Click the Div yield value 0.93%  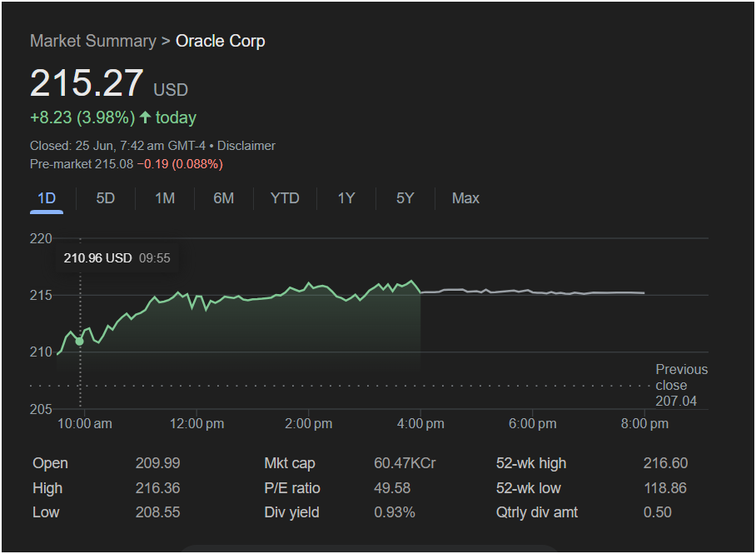coord(395,512)
